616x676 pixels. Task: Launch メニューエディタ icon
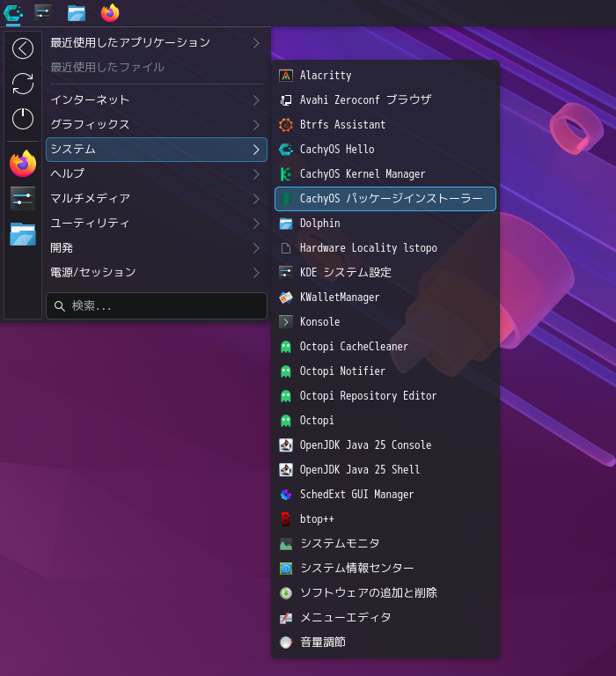286,618
